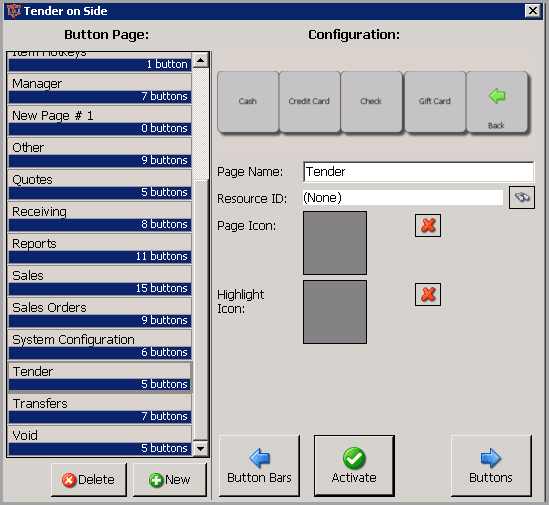549x505 pixels.
Task: Click the Resource ID field
Action: tap(403, 198)
